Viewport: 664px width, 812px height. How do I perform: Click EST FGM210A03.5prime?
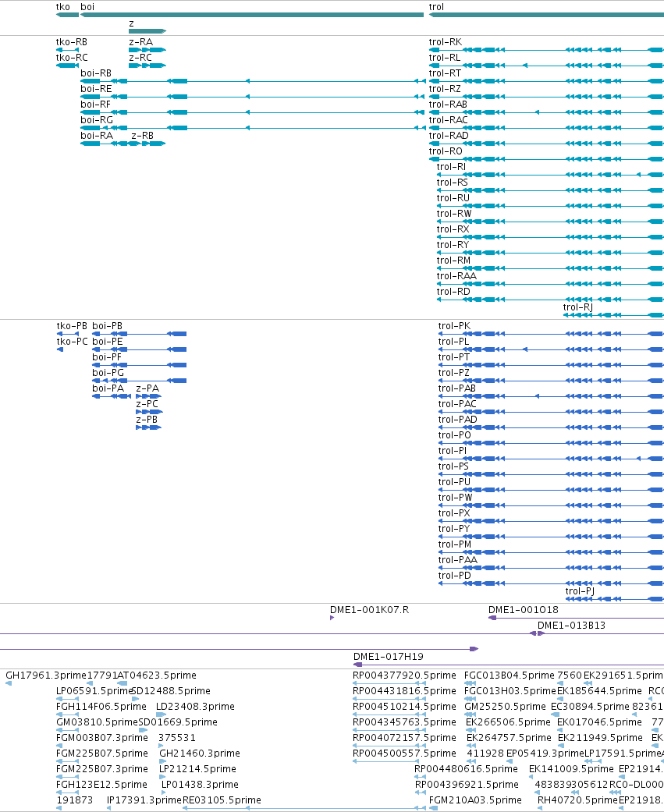coord(475,800)
